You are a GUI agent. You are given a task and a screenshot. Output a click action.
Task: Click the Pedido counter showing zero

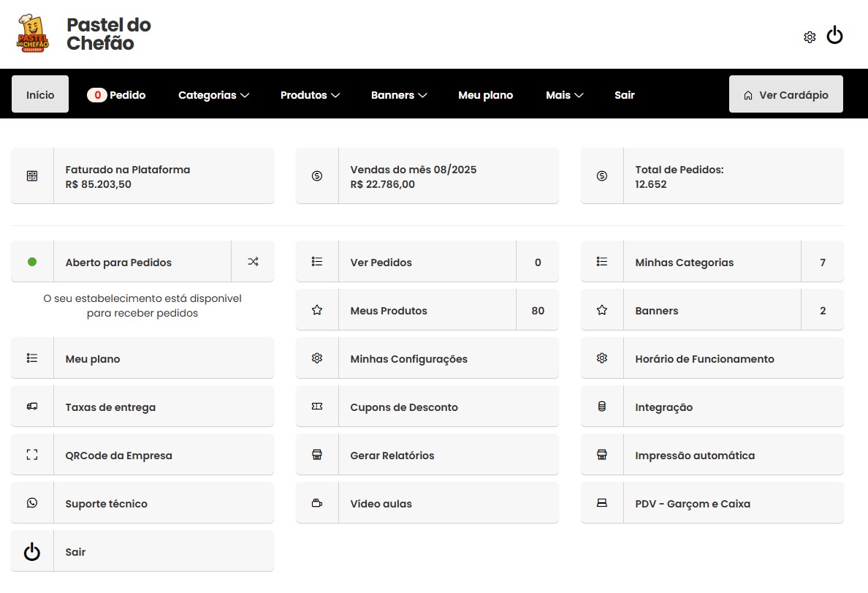point(116,94)
